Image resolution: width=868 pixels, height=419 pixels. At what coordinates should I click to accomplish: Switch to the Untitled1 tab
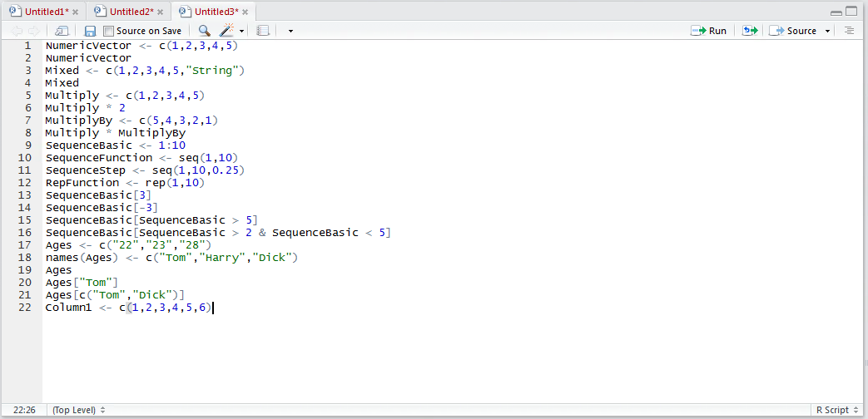click(x=47, y=12)
